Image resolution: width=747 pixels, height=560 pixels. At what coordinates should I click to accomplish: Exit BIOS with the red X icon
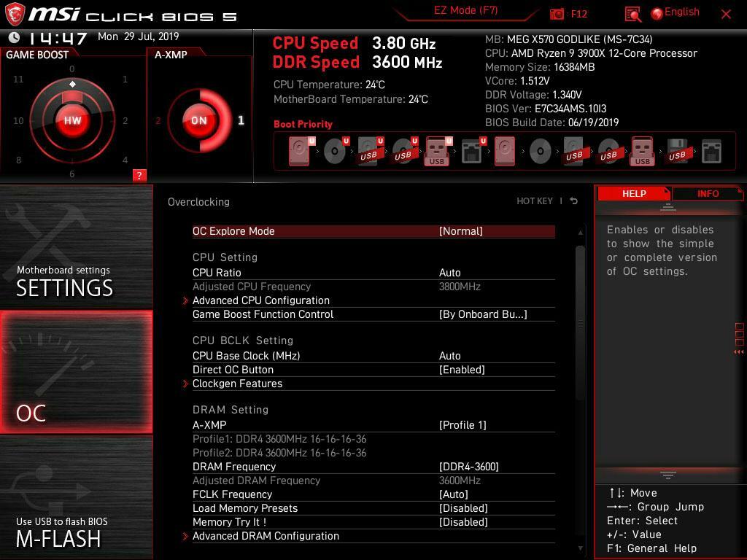point(726,15)
